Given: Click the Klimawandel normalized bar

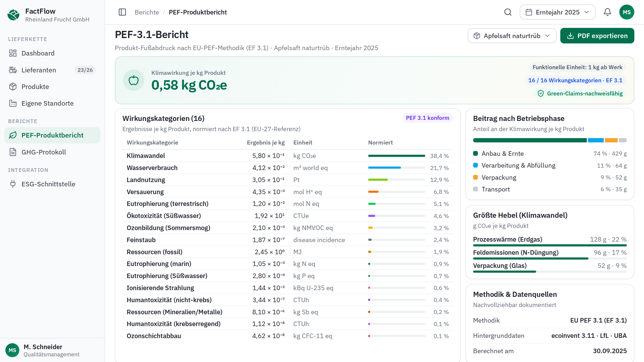Looking at the screenshot, I should [x=397, y=156].
